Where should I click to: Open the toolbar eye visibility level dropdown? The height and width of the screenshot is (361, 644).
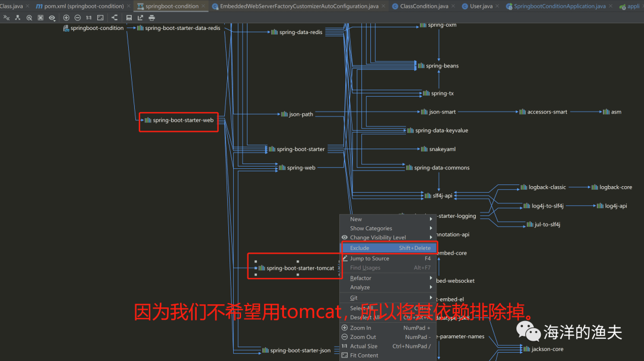tap(52, 18)
